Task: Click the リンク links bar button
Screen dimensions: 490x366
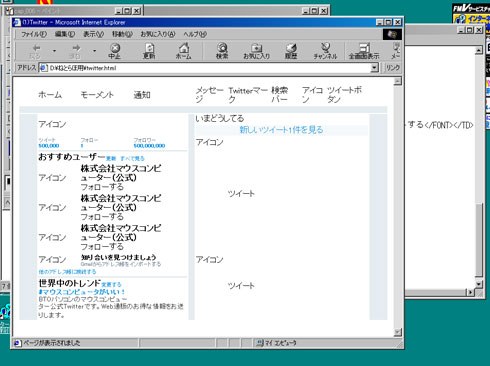Action: pyautogui.click(x=393, y=68)
